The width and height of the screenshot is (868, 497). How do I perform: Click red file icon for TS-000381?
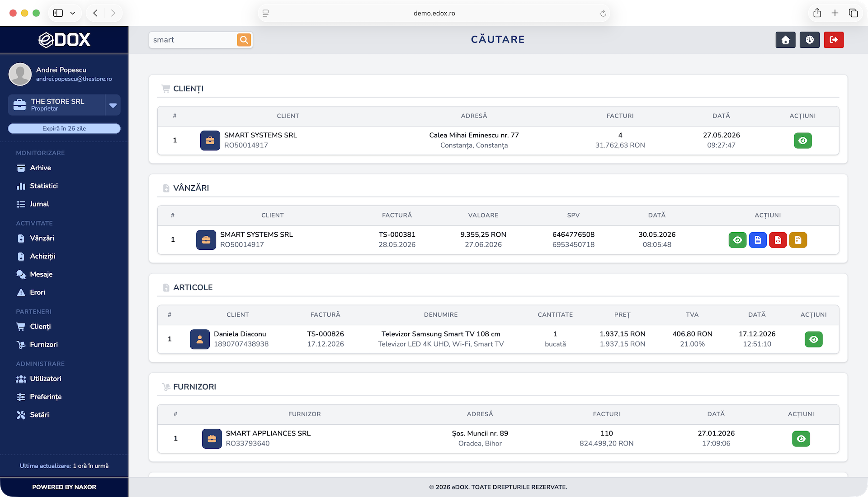tap(778, 240)
